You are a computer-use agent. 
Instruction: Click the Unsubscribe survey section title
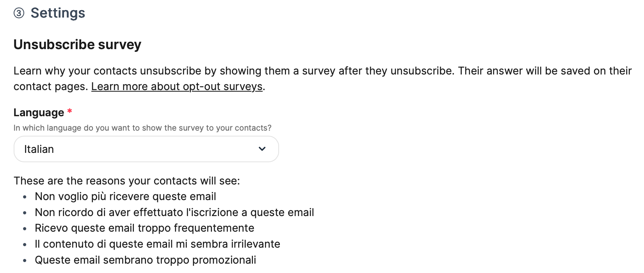(x=77, y=44)
